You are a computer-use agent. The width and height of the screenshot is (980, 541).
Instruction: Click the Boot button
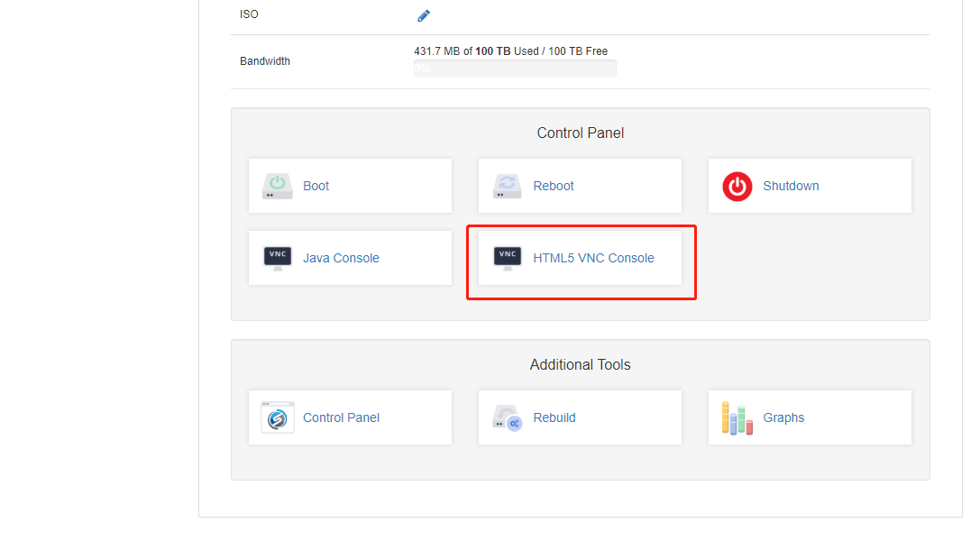[316, 185]
